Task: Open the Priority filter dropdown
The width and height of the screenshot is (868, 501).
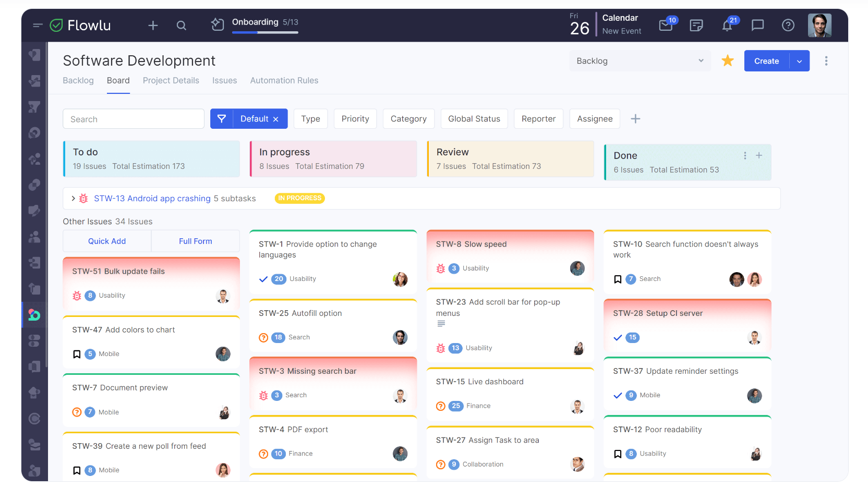Action: pyautogui.click(x=355, y=119)
